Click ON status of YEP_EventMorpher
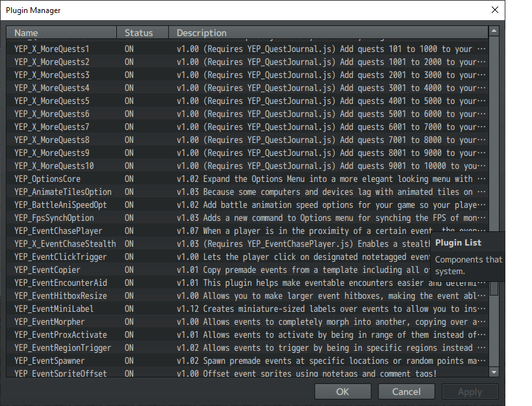This screenshot has height=406, width=532. 129,322
